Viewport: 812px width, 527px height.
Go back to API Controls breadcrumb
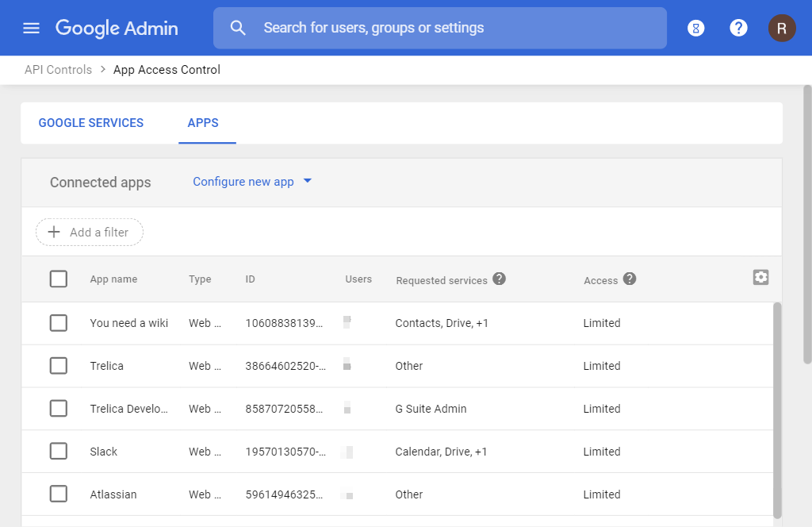pos(58,70)
